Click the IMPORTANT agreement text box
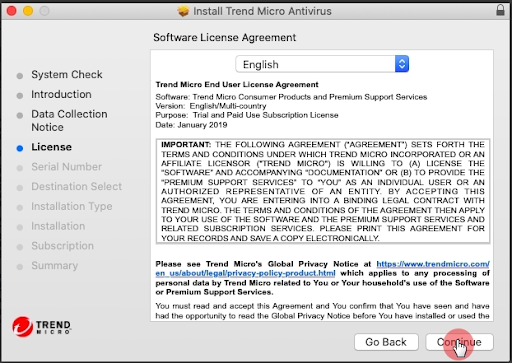 323,191
